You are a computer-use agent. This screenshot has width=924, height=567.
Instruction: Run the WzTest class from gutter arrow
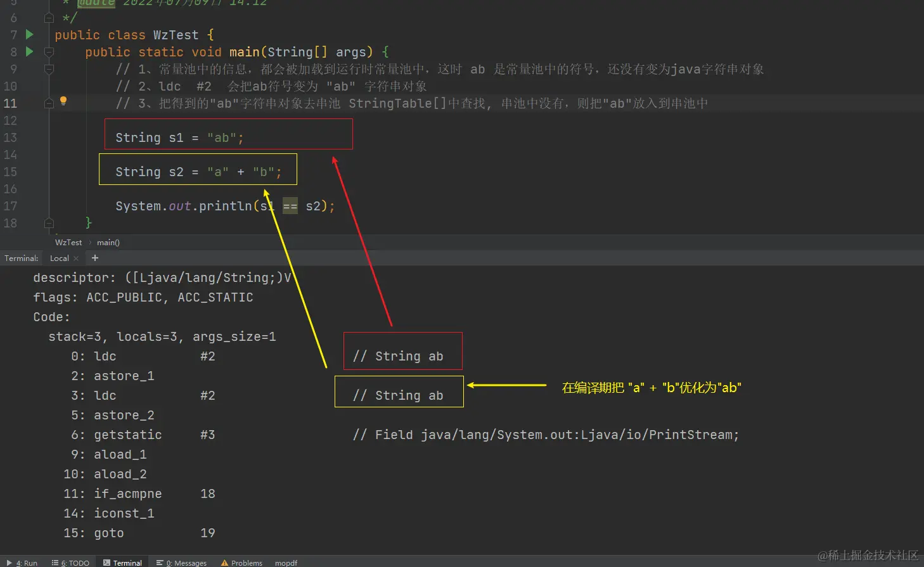[30, 34]
